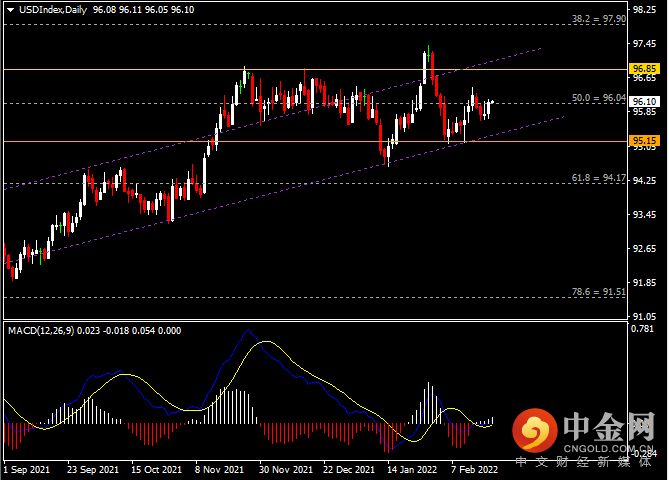Select the 50.0 = 96.04 Fibonacci label

(x=599, y=98)
